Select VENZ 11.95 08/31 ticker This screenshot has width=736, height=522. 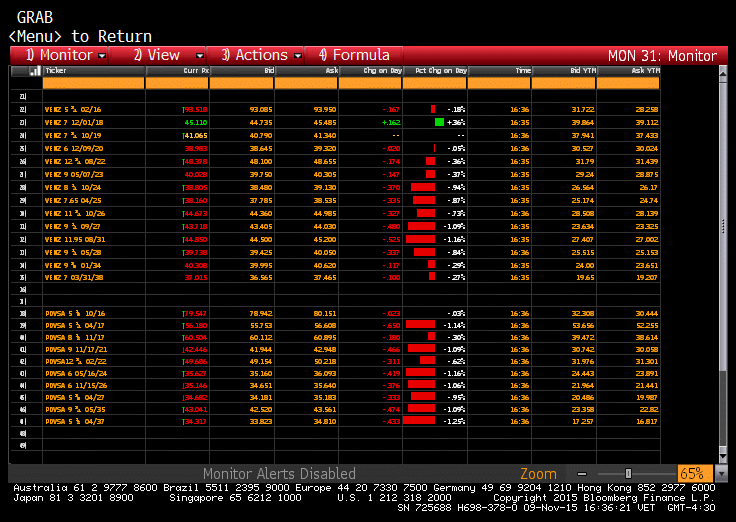75,239
